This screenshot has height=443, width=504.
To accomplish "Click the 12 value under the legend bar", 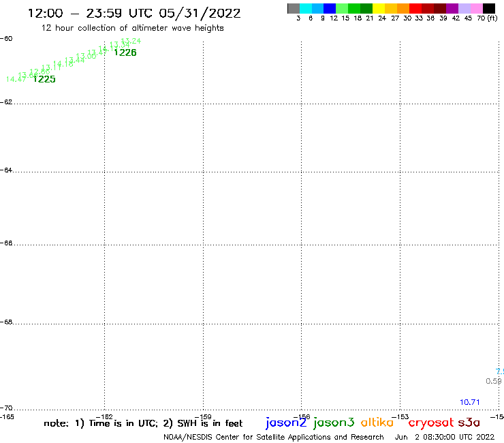I will (334, 18).
